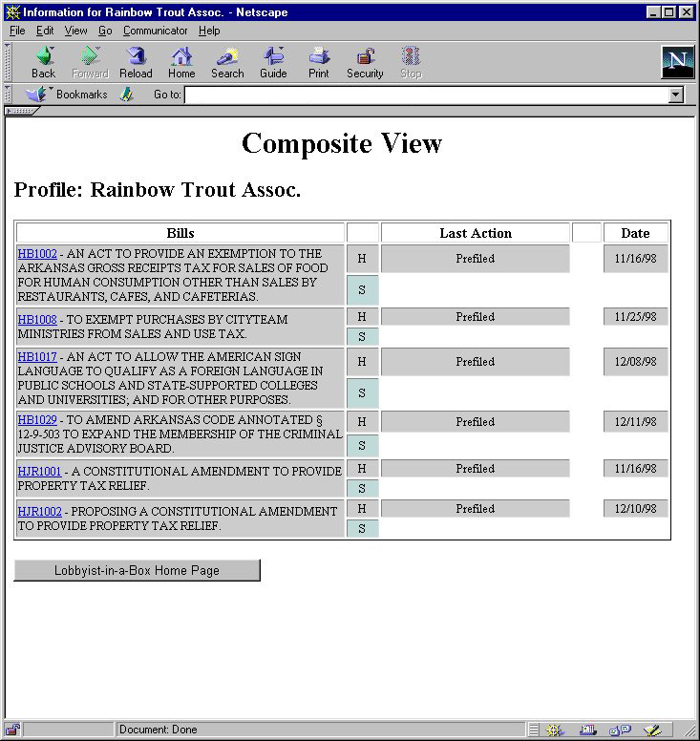The image size is (700, 741).
Task: Click the Stop loading icon
Action: 411,62
